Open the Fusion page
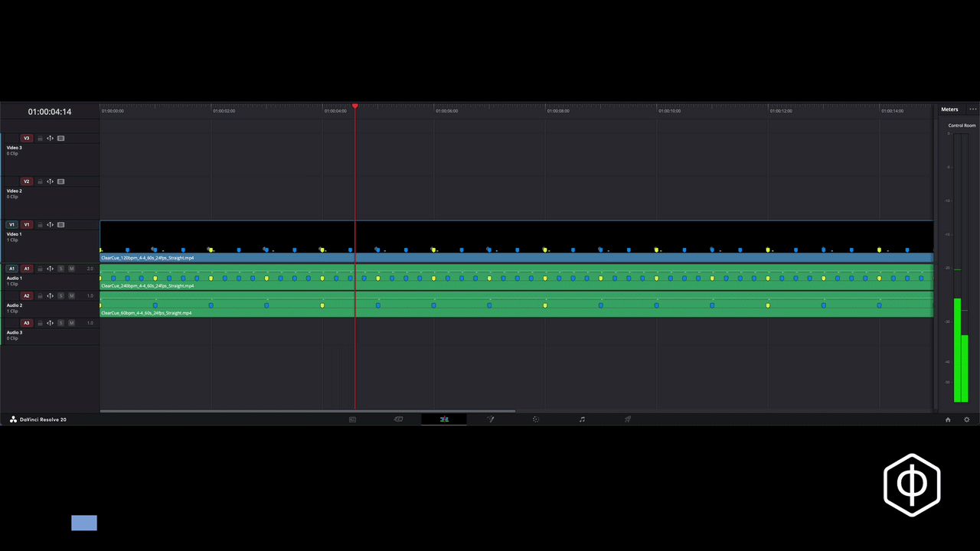This screenshot has height=551, width=980. coord(491,419)
